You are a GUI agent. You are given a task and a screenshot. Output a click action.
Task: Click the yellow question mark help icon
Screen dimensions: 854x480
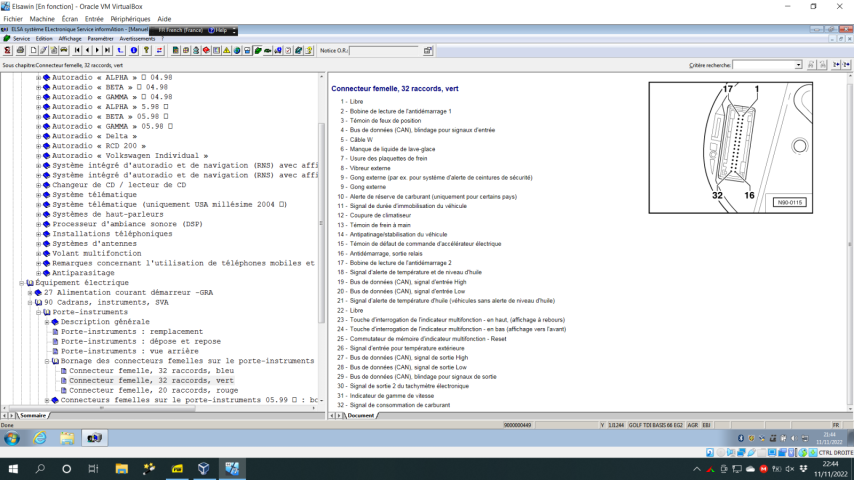point(147,50)
